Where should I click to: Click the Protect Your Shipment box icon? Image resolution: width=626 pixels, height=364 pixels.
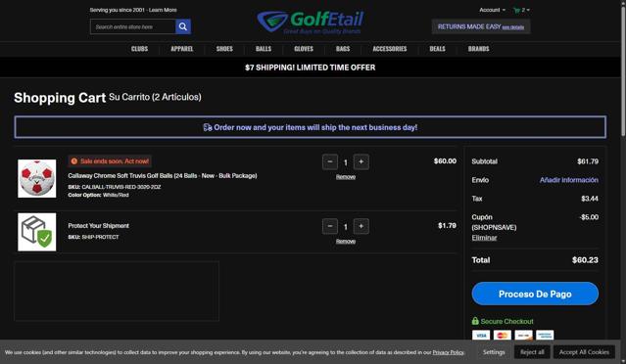(x=36, y=232)
